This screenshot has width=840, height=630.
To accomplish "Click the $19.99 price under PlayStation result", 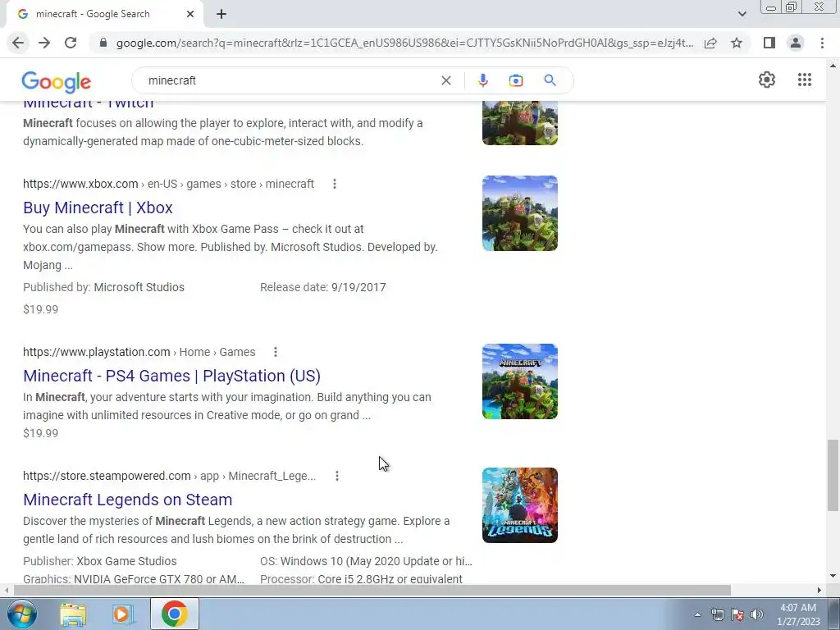I will (41, 433).
